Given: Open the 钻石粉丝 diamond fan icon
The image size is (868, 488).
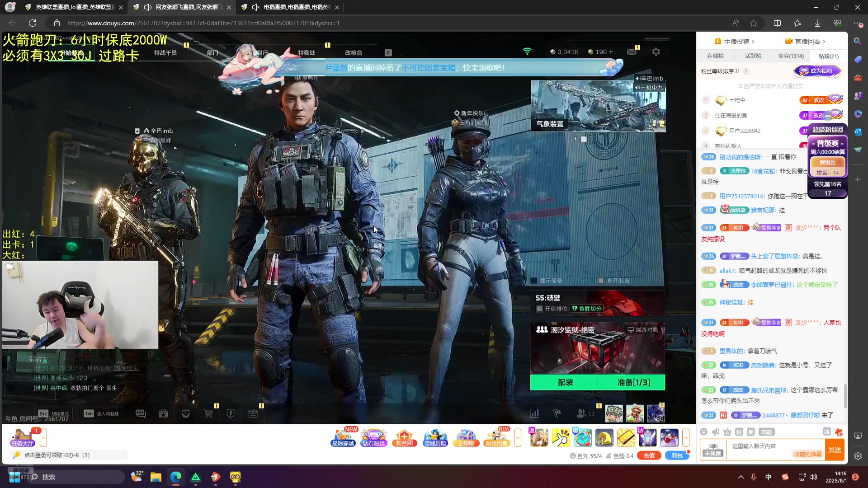Looking at the screenshot, I should (374, 437).
